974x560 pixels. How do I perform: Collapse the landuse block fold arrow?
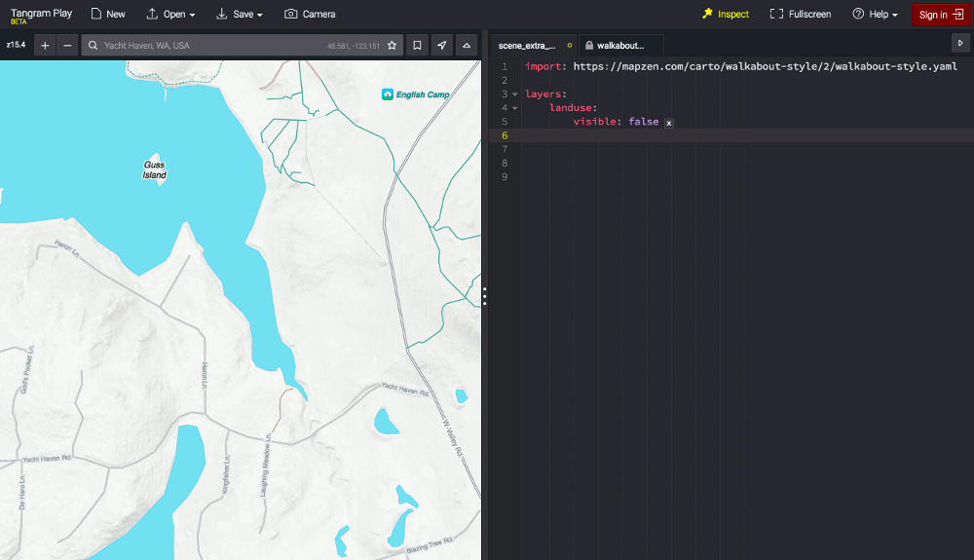coord(515,108)
